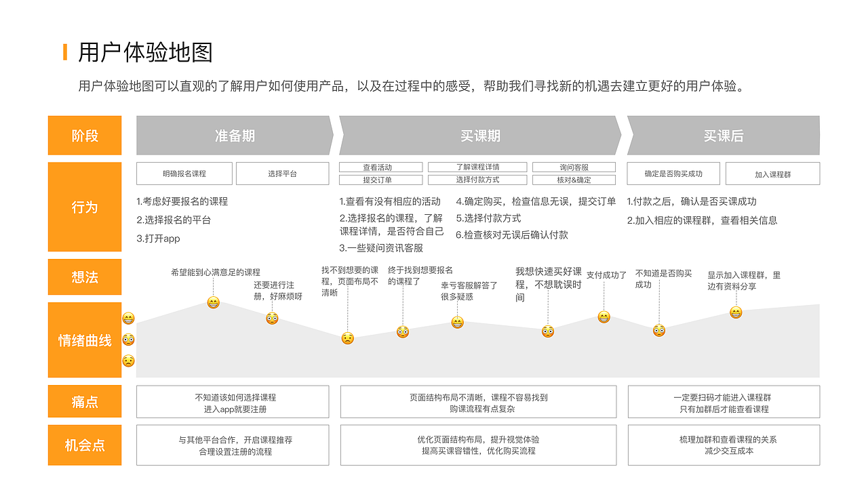The image size is (868, 488).
Task: Click the grinning emoji below "支付成功了"
Action: (x=602, y=317)
